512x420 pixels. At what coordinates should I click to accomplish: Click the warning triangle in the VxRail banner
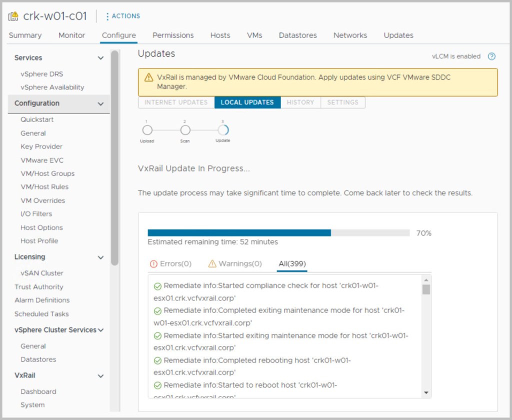click(x=148, y=77)
